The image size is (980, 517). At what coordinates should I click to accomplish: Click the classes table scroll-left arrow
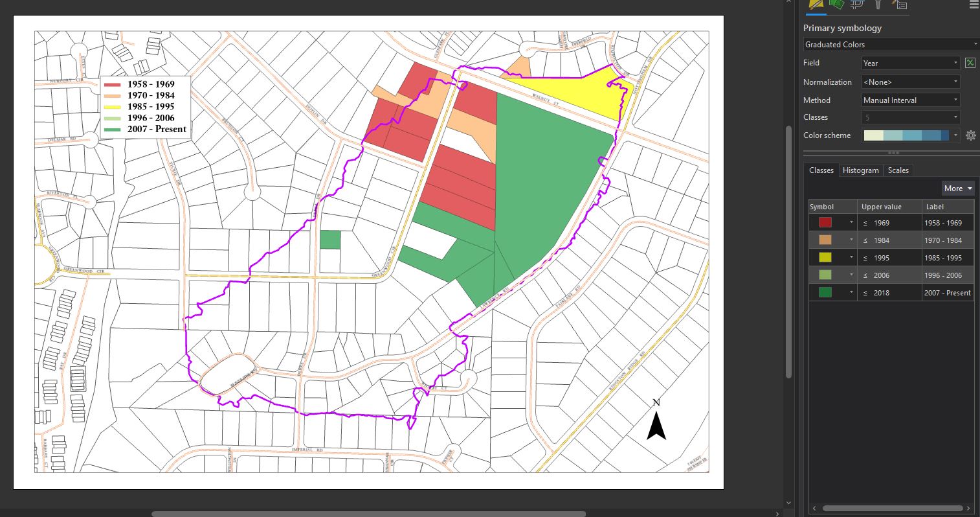[814, 509]
